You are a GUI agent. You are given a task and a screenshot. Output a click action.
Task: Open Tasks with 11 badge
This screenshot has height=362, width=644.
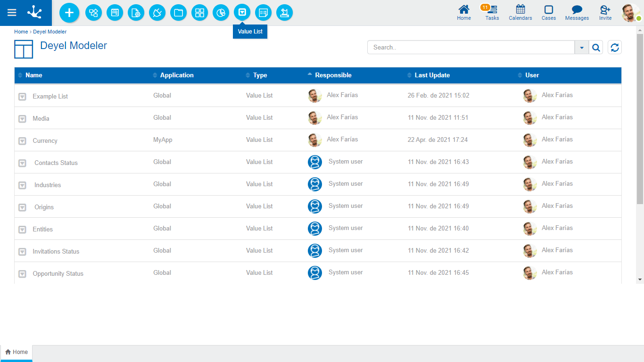click(492, 13)
